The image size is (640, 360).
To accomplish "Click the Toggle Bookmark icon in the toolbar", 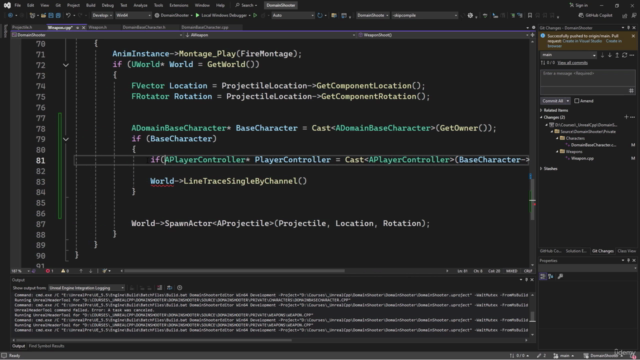I will 530,16.
